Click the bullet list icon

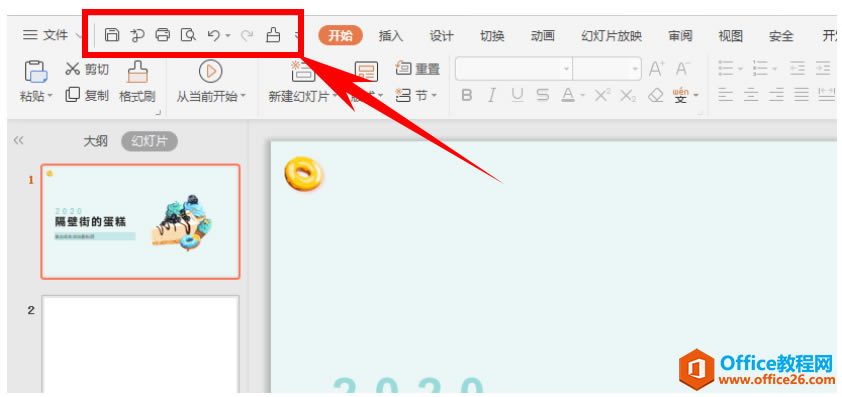tap(726, 69)
